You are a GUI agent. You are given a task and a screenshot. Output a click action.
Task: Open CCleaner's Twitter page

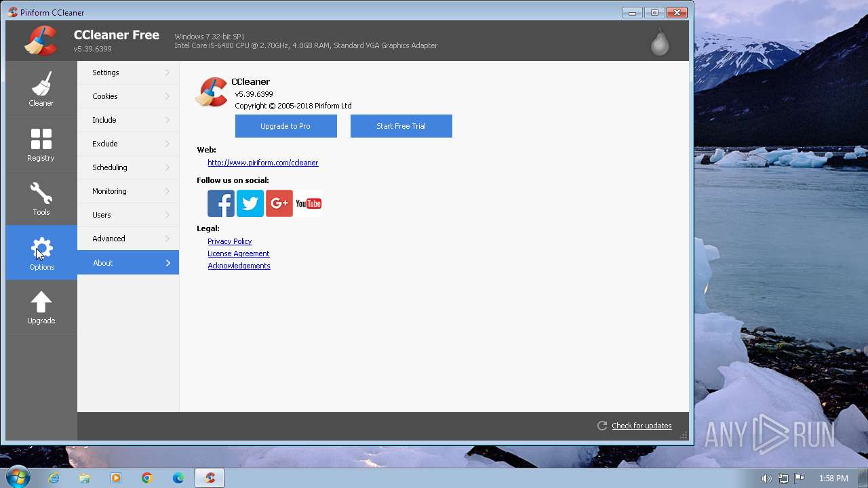click(x=250, y=203)
